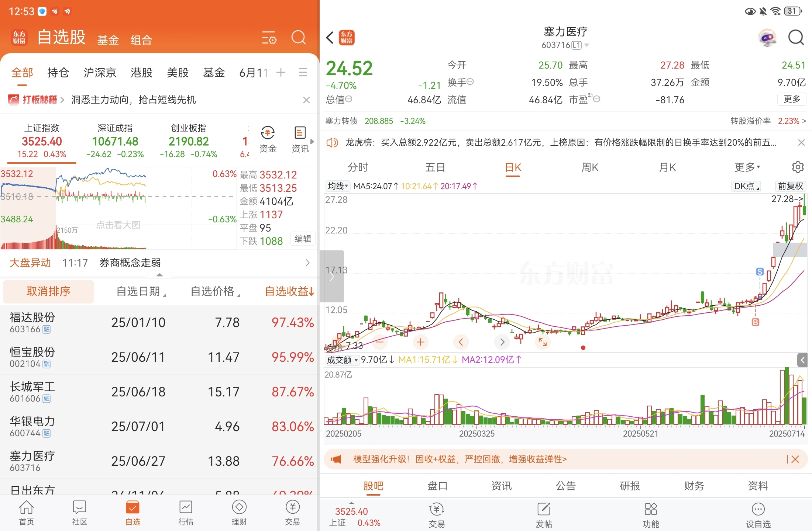Image resolution: width=812 pixels, height=531 pixels.
Task: Open 大盘异动 details chevron
Action: click(x=307, y=263)
